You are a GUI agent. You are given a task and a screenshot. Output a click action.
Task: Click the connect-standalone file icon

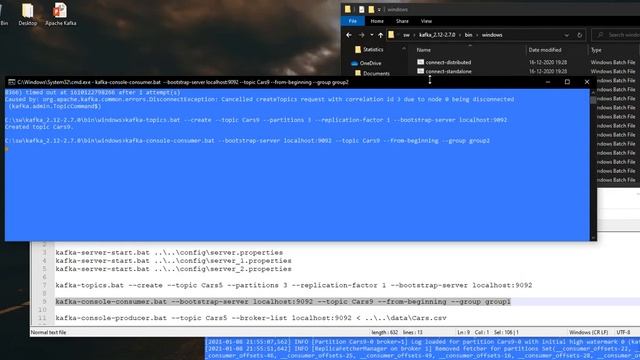click(420, 71)
